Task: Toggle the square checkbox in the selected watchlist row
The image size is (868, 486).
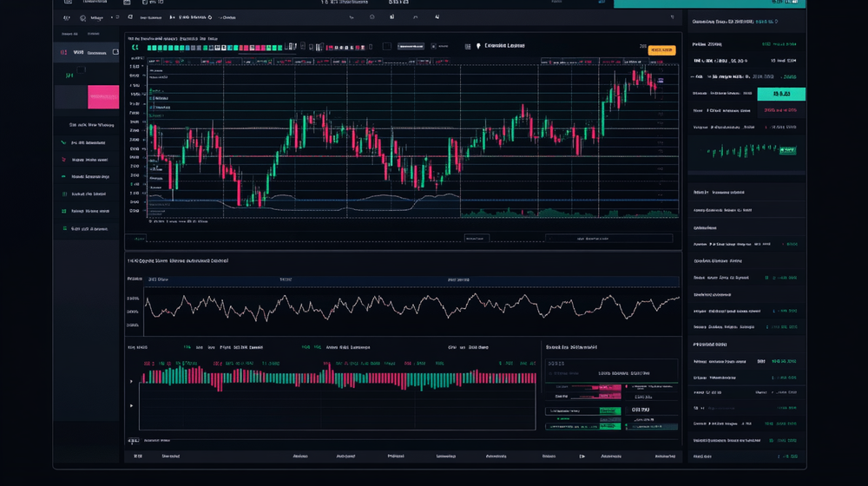Action: click(x=114, y=53)
